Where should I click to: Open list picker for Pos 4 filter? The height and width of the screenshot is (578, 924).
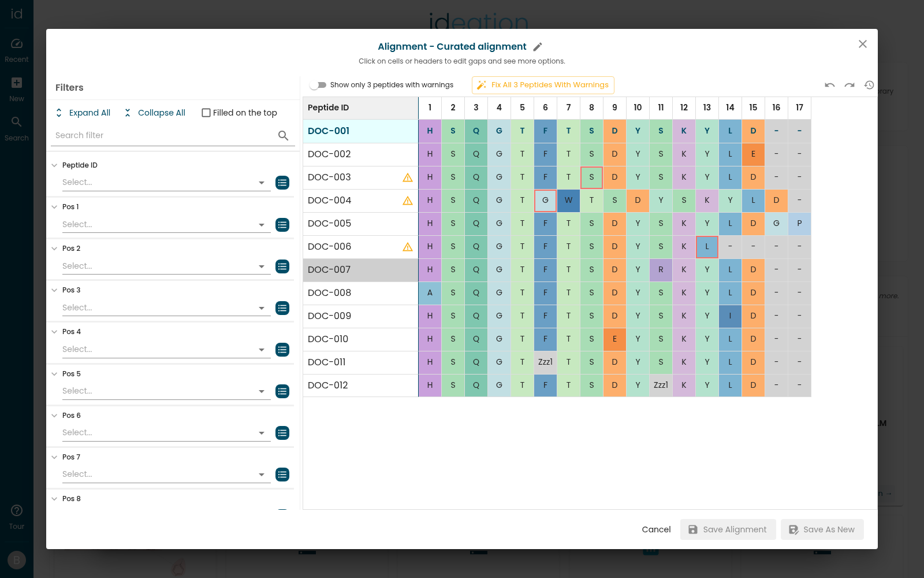click(x=282, y=350)
